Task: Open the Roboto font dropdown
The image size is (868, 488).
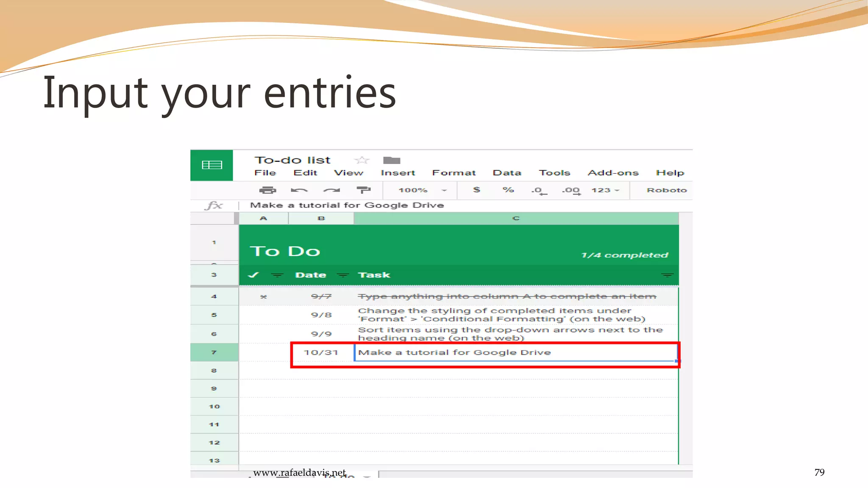Action: coord(666,190)
